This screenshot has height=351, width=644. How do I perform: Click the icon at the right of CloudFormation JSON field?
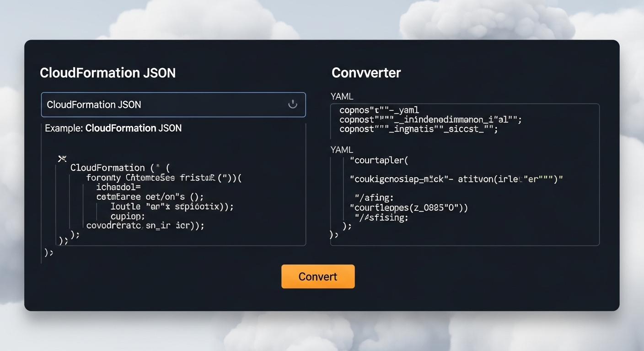pos(293,104)
